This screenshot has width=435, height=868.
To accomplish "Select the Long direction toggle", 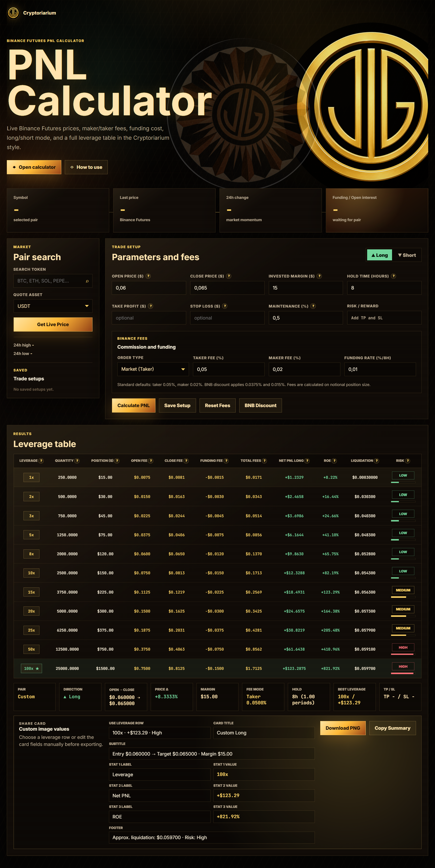I will (x=379, y=255).
